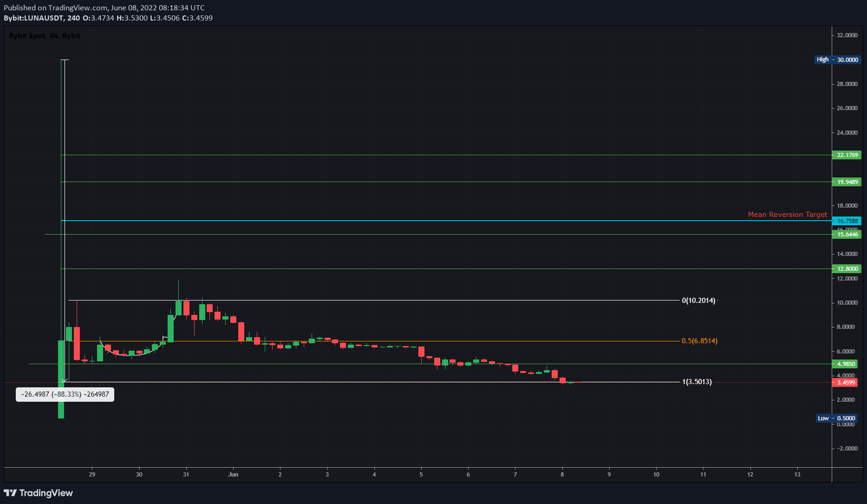Viewport: 867px width, 504px height.
Task: Click the 4.9850 support level label
Action: (847, 364)
